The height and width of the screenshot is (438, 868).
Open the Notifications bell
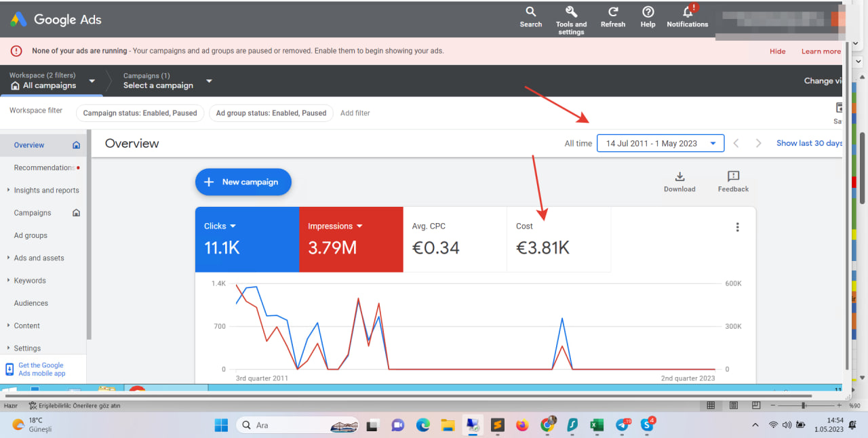pyautogui.click(x=688, y=12)
